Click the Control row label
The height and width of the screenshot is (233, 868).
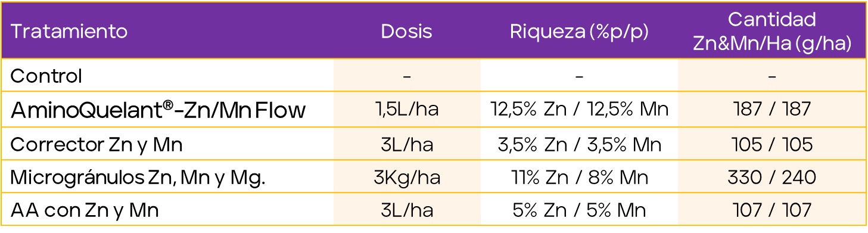click(x=46, y=76)
